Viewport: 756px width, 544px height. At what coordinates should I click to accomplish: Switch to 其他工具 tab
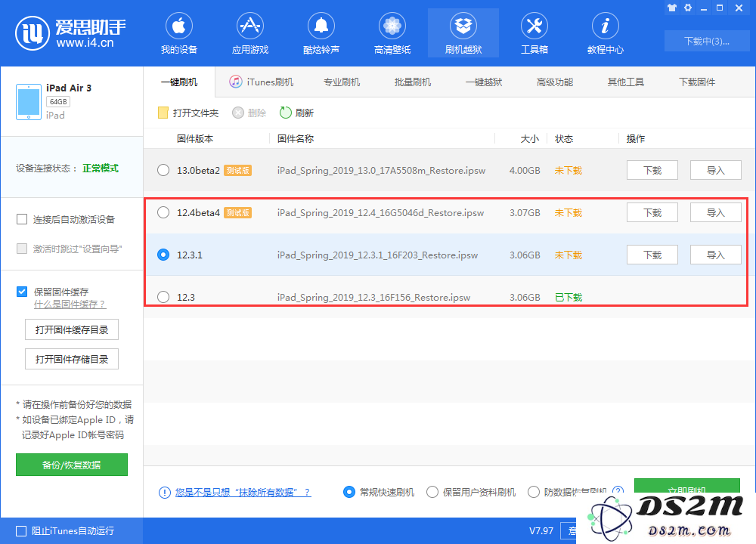(626, 82)
